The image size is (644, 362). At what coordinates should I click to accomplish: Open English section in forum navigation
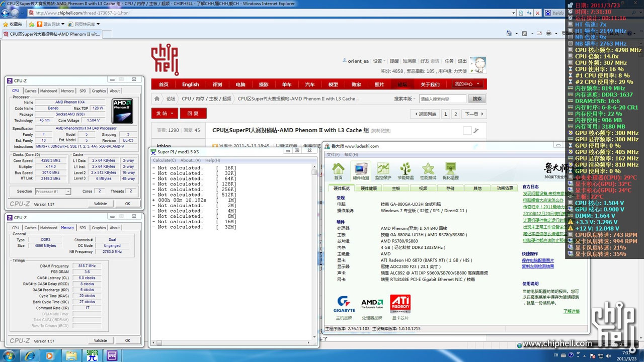tap(191, 84)
